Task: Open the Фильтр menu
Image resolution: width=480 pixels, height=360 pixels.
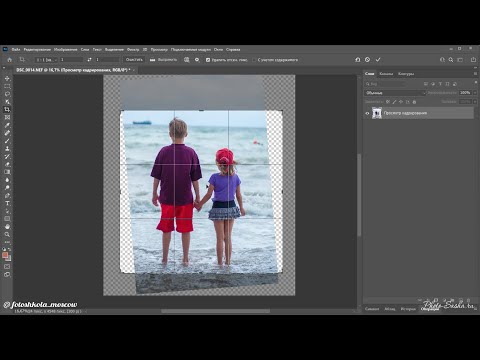Action: coord(133,49)
